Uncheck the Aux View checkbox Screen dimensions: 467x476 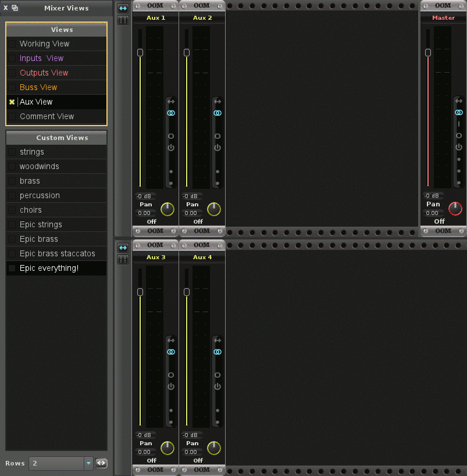tap(12, 102)
